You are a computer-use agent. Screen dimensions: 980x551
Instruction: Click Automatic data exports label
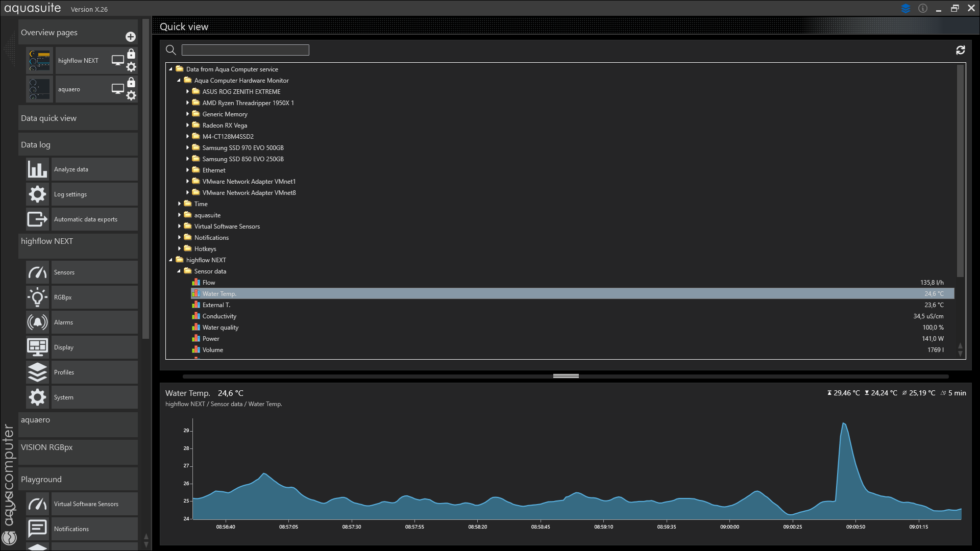point(86,219)
